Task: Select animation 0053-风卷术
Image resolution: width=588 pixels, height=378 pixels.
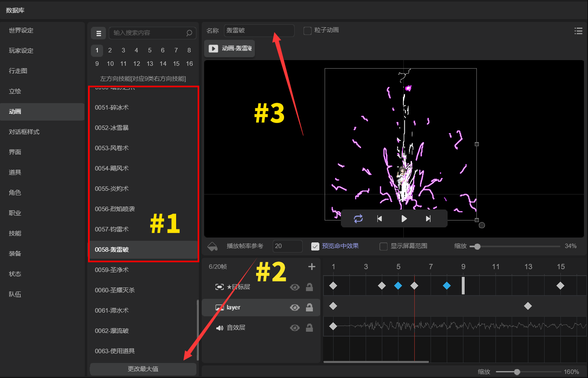Action: coord(143,148)
